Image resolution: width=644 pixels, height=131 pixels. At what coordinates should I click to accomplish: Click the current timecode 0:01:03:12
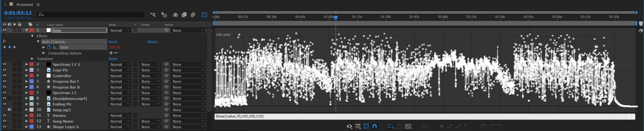point(18,13)
